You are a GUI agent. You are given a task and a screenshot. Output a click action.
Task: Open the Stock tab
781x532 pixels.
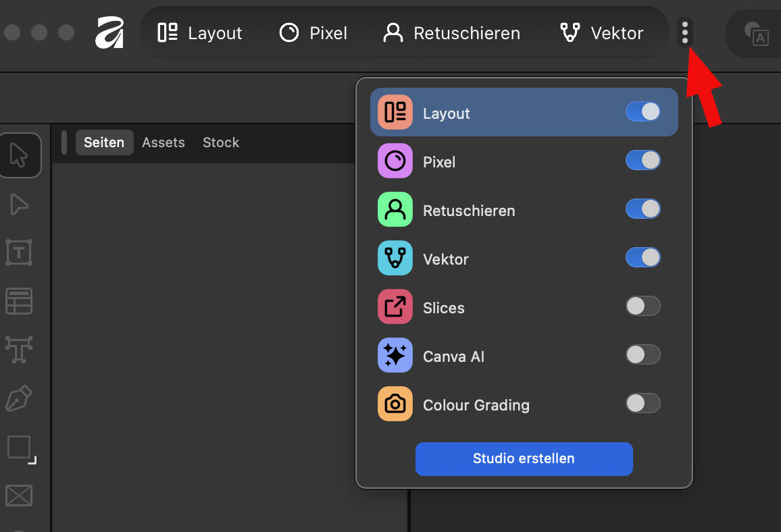pos(221,142)
